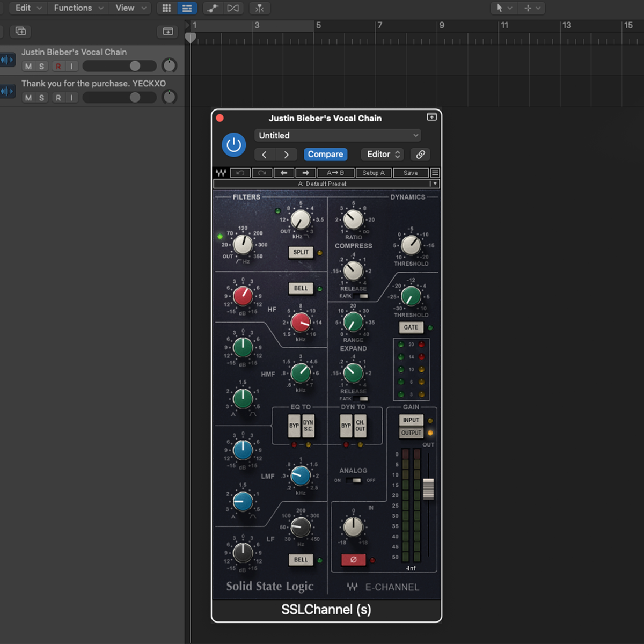Screen dimensions: 644x644
Task: Solo the Thank you for the purchase track
Action: click(x=41, y=98)
